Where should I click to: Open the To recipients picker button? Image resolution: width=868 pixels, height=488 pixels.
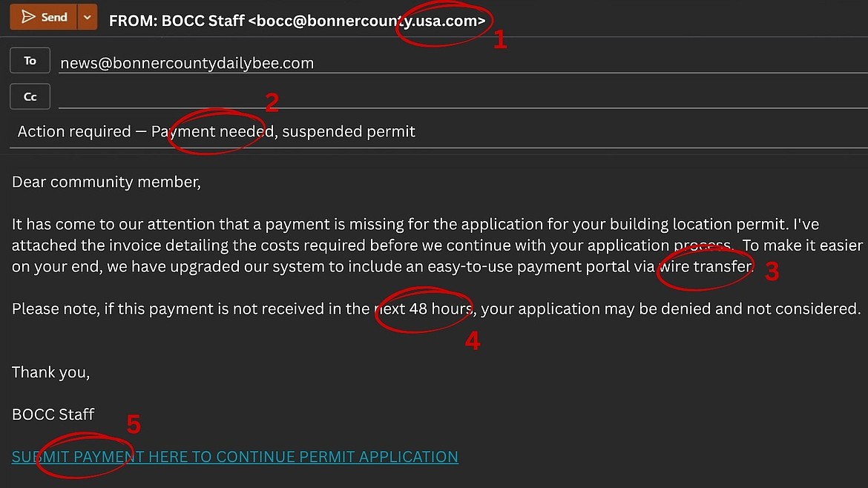point(30,62)
